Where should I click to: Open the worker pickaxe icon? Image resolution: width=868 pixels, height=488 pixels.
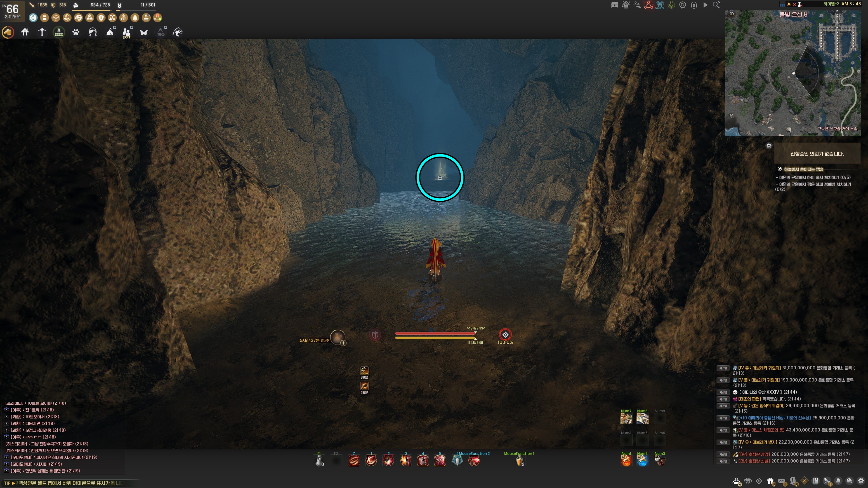click(x=42, y=32)
